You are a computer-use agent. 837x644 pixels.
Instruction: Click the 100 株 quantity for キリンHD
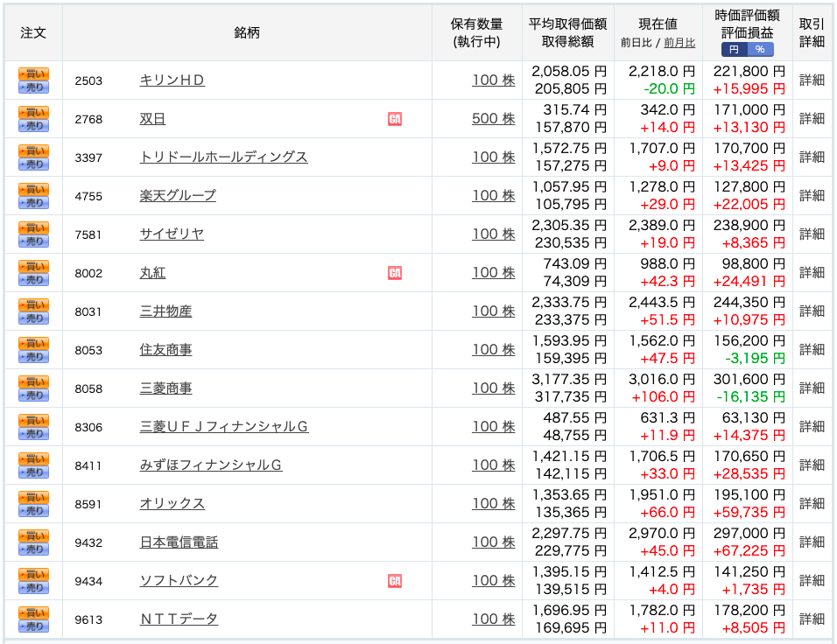click(493, 80)
